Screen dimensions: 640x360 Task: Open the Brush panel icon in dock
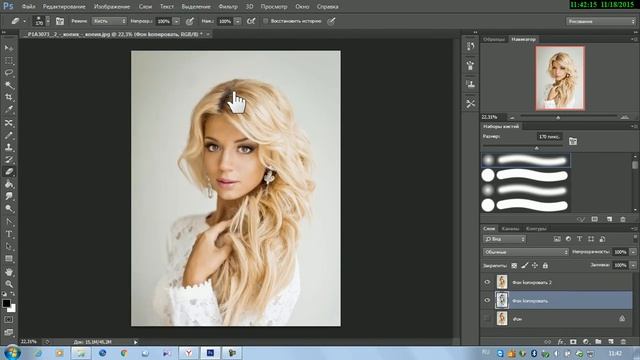[471, 65]
